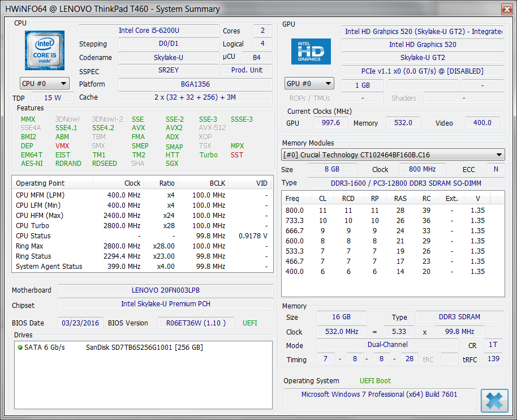Click the PCIe v1.1 x0 DISABLED field
This screenshot has height=420, width=517.
click(x=423, y=71)
